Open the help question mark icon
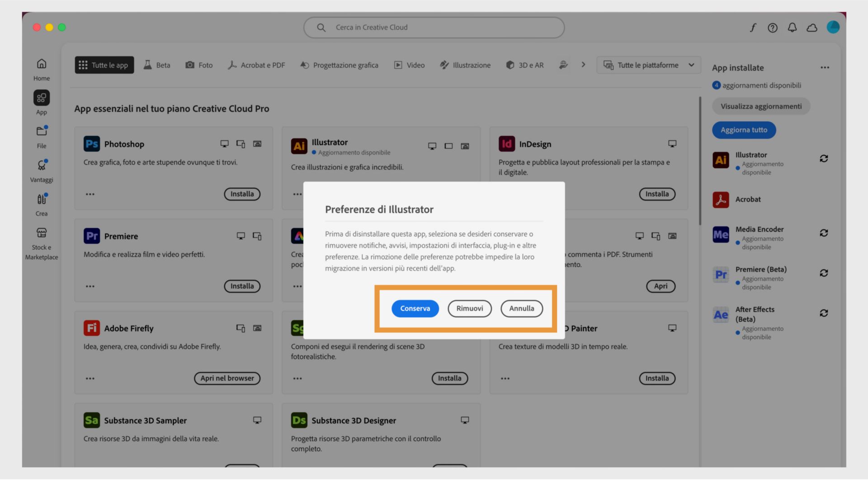Image resolution: width=868 pixels, height=480 pixels. (x=773, y=28)
